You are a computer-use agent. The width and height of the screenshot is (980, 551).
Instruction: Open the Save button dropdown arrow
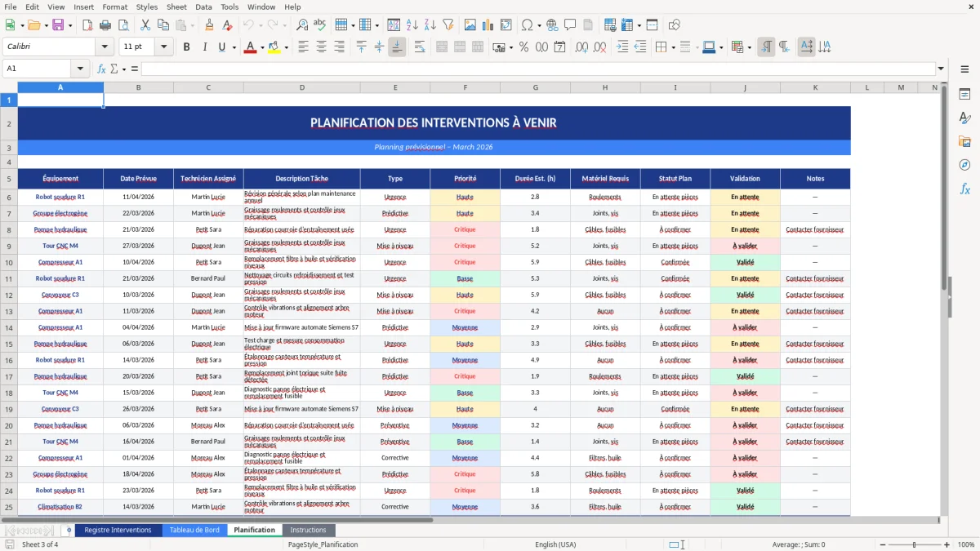(x=69, y=25)
